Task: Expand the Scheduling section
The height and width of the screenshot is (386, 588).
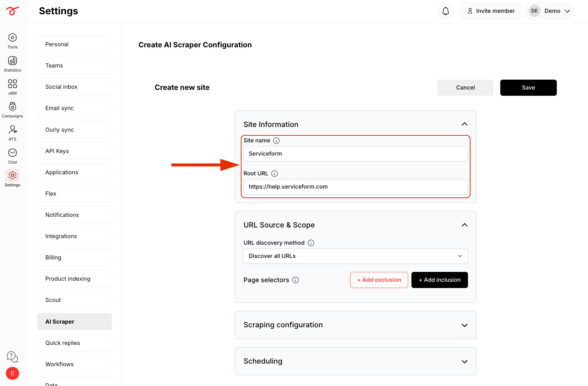Action: [x=465, y=362]
